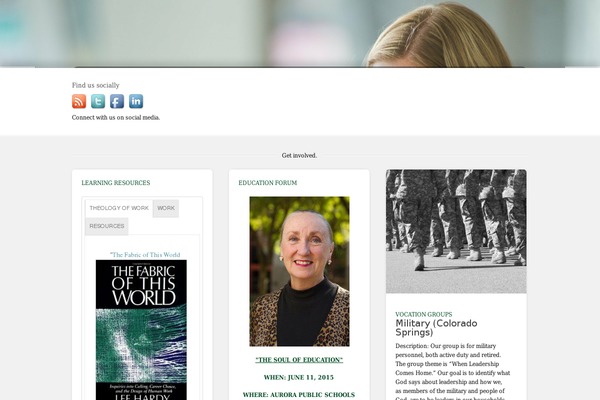Click the Education Forum heading
Screen dimensions: 600x400
point(267,183)
